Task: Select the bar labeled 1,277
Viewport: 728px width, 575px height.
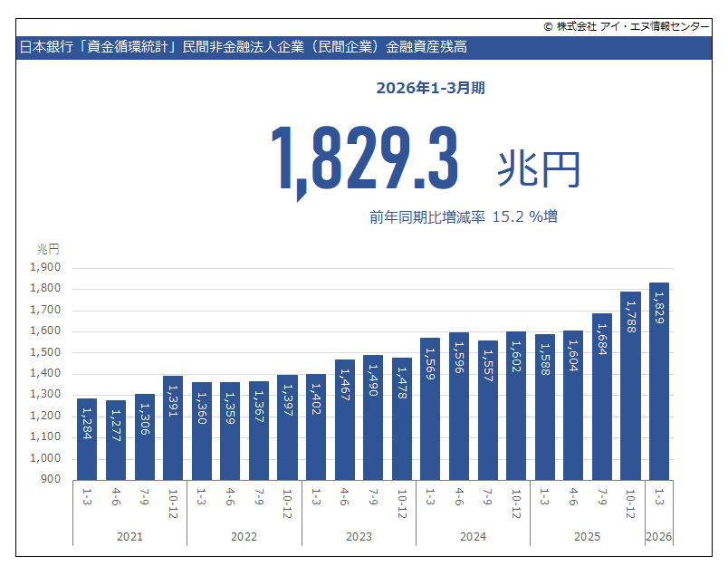Action: (116, 440)
